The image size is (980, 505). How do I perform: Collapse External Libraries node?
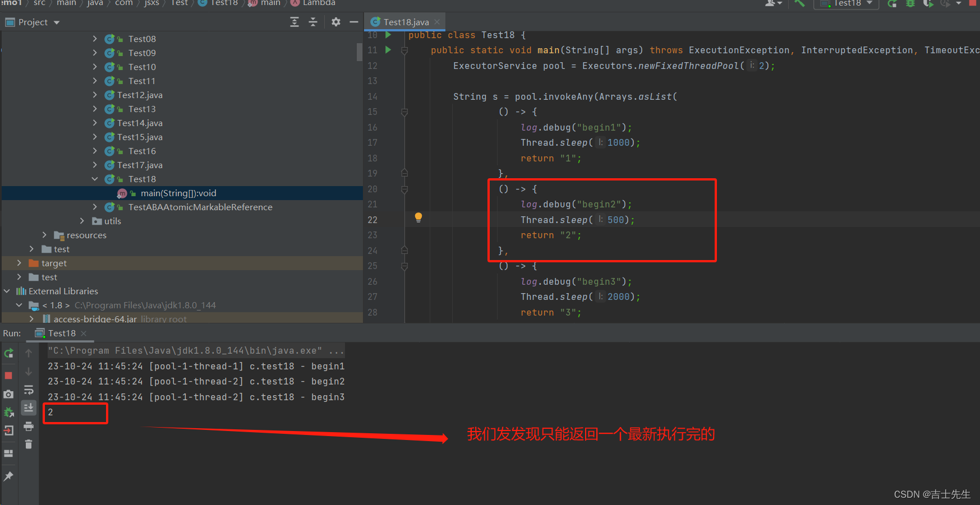[x=7, y=291]
